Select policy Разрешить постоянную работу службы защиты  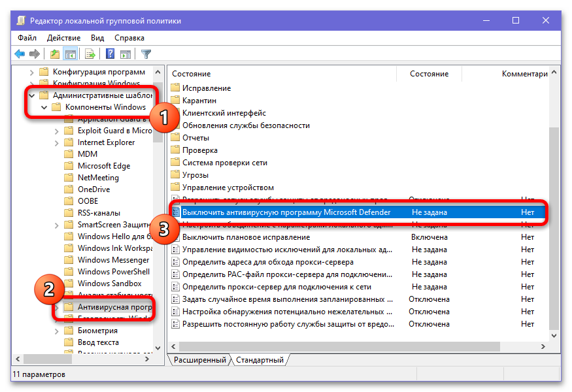(x=288, y=324)
